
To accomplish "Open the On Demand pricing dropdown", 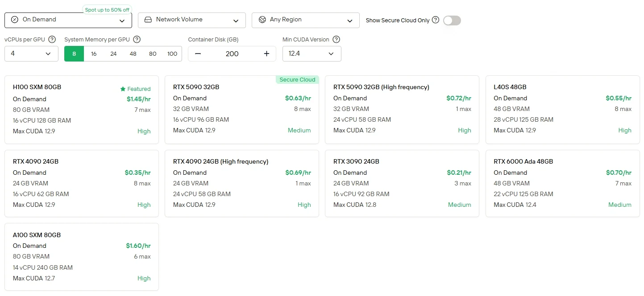I will click(x=68, y=20).
